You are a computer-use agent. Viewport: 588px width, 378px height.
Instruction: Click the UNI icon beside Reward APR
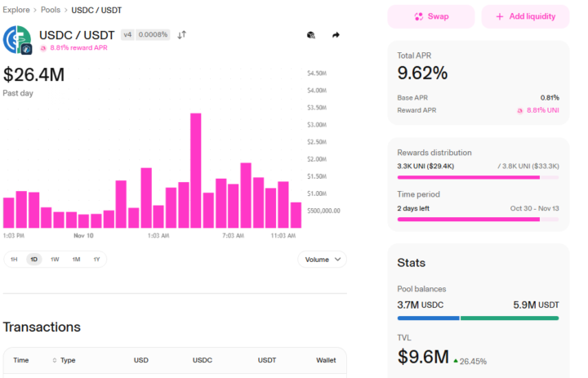[x=519, y=110]
